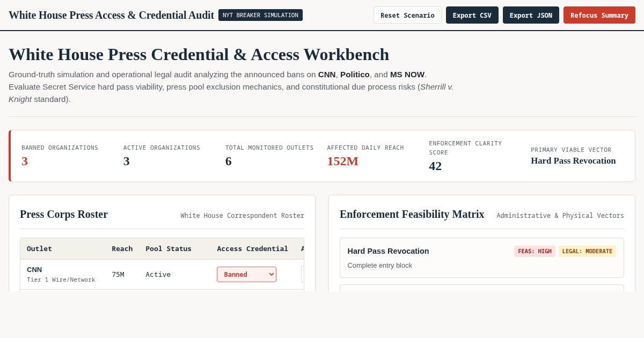The height and width of the screenshot is (338, 644).
Task: Click the Reach column header
Action: [122, 248]
